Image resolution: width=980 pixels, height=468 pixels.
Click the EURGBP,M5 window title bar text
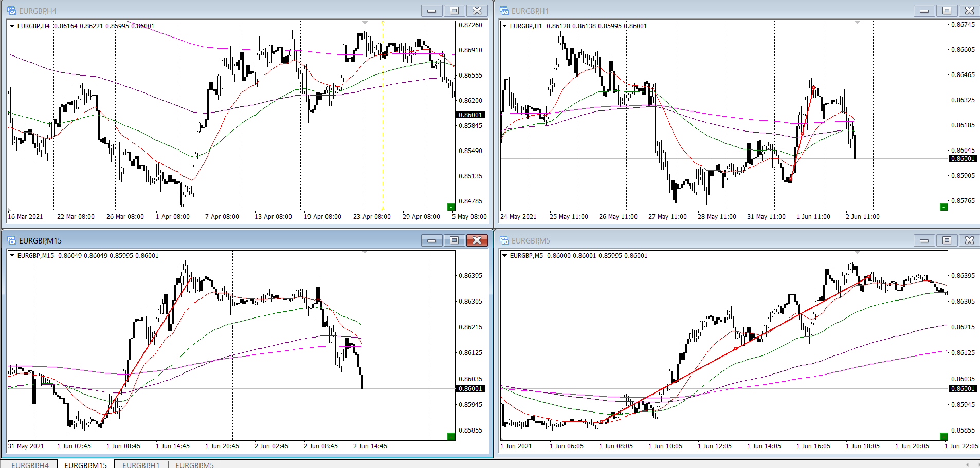[x=531, y=240]
